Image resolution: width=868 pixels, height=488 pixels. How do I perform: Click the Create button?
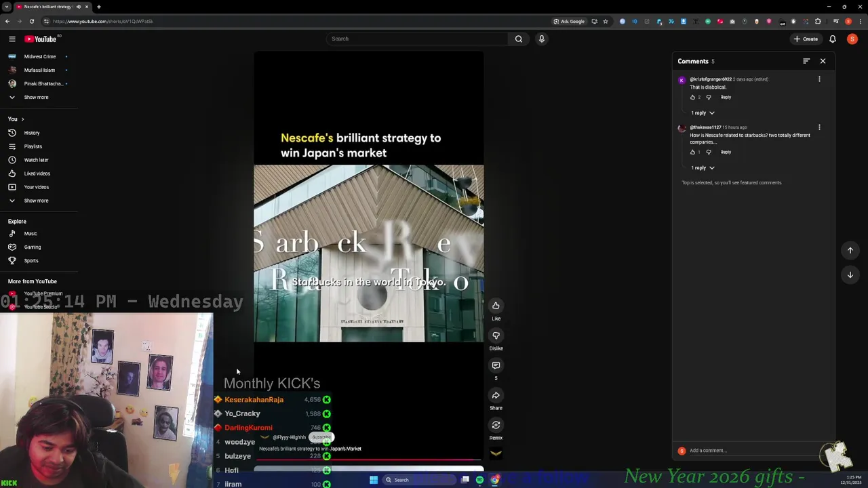coord(806,39)
